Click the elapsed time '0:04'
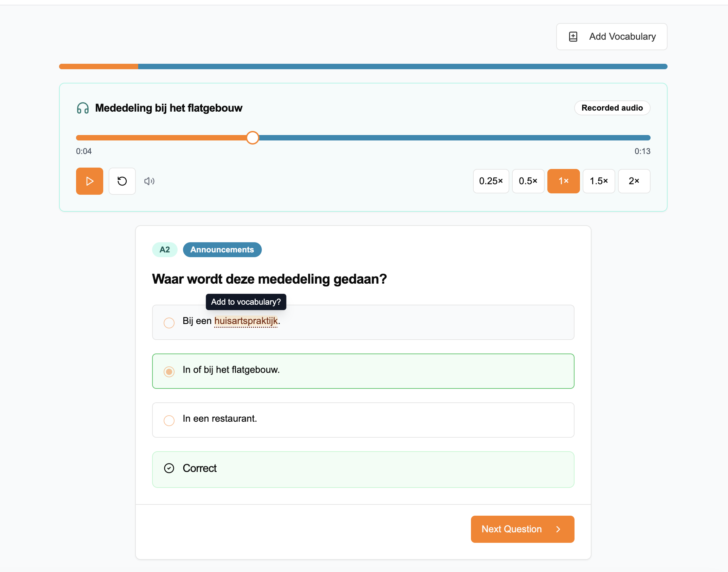The width and height of the screenshot is (728, 572). (x=84, y=151)
